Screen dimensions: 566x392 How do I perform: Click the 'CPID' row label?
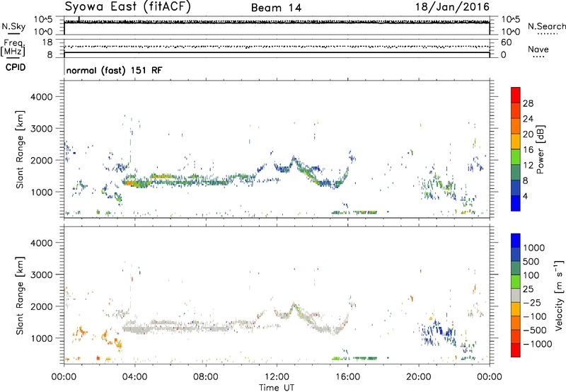pos(16,67)
